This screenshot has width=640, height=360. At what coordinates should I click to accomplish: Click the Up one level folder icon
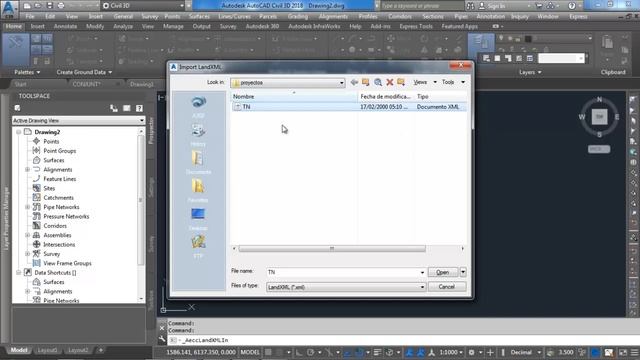(x=366, y=82)
